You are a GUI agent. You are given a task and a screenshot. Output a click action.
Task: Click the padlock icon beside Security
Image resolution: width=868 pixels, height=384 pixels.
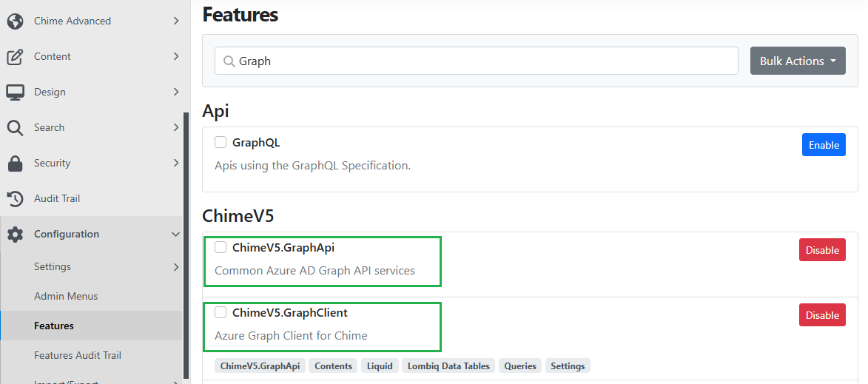tap(15, 164)
